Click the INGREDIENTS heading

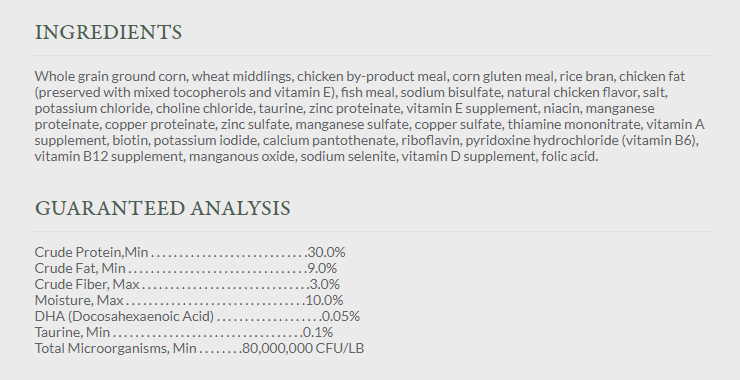point(108,33)
